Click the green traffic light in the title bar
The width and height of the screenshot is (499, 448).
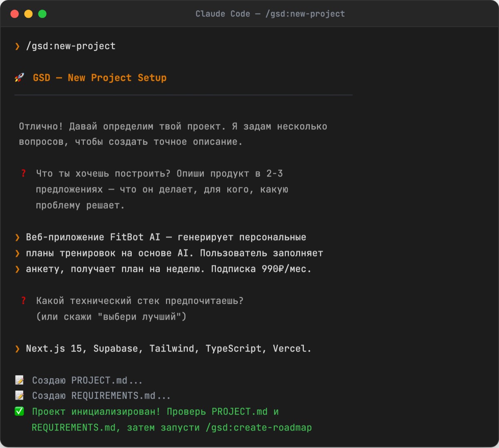pos(42,13)
